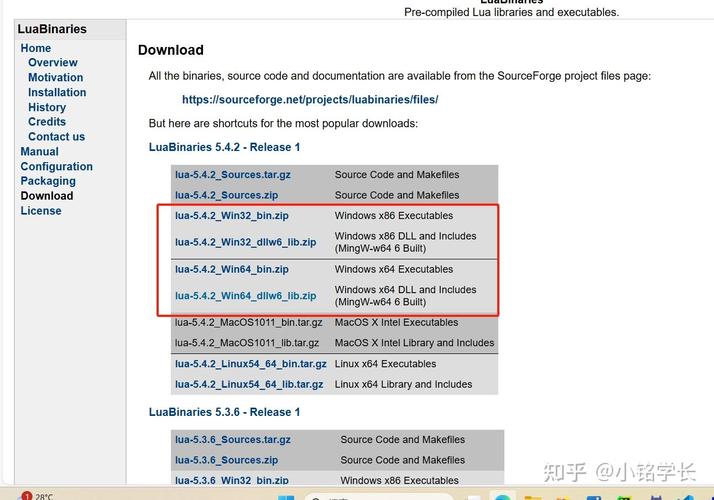Open LuaBinaries 5.3.6 - Release 1 heading link

[x=224, y=412]
